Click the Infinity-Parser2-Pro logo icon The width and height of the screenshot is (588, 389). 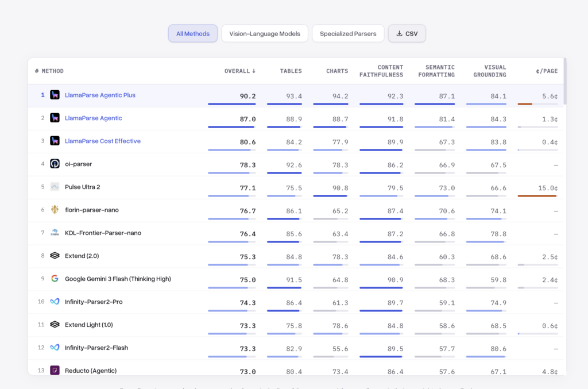point(55,302)
